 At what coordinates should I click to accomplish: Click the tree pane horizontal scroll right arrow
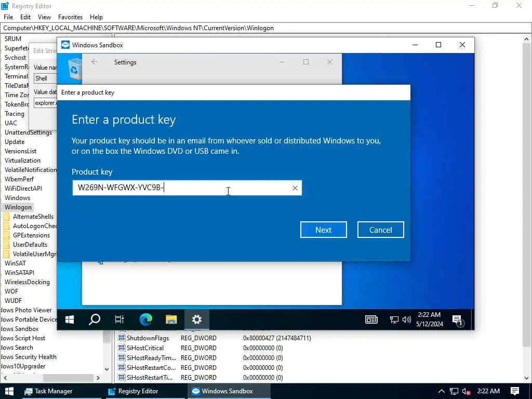pyautogui.click(x=98, y=378)
